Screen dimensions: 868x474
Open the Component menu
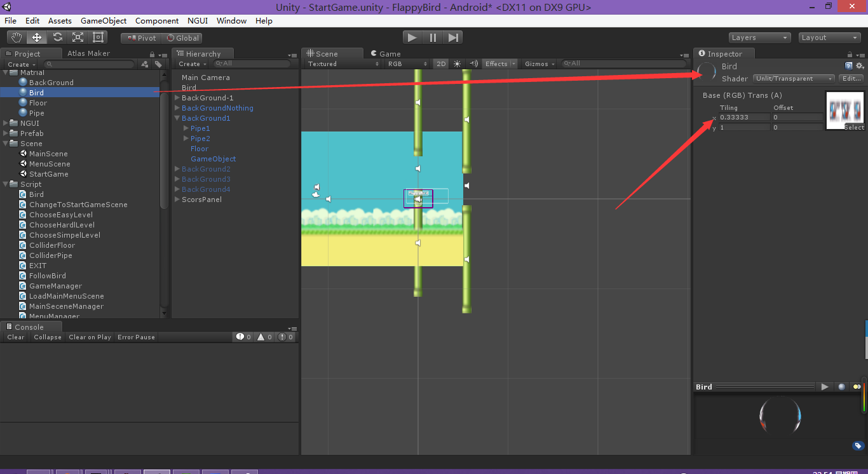point(157,21)
